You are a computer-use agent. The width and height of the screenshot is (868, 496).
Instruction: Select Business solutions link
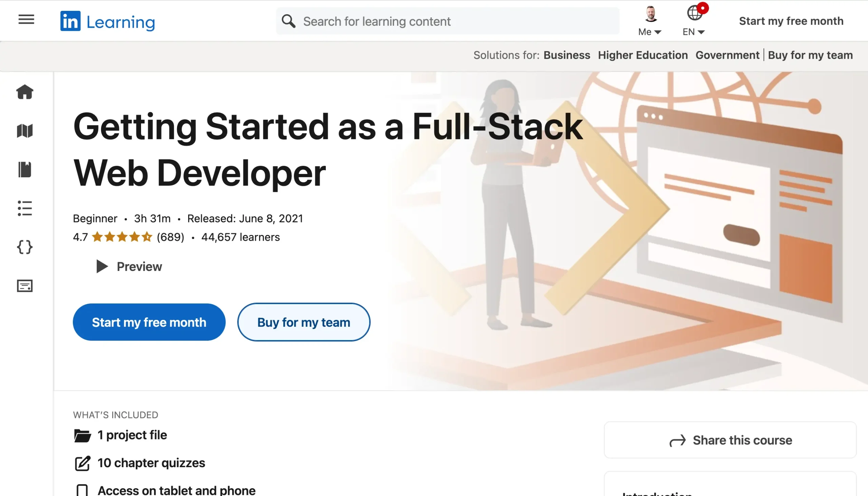pyautogui.click(x=567, y=55)
